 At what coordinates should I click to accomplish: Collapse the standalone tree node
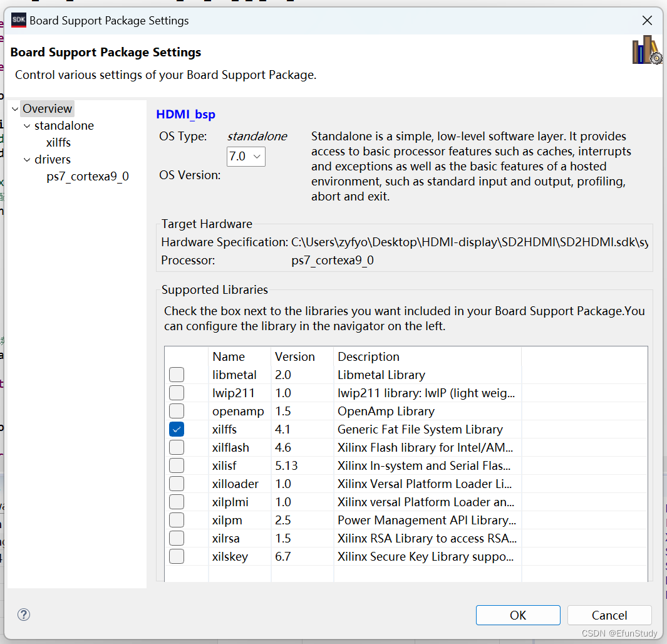[x=27, y=126]
